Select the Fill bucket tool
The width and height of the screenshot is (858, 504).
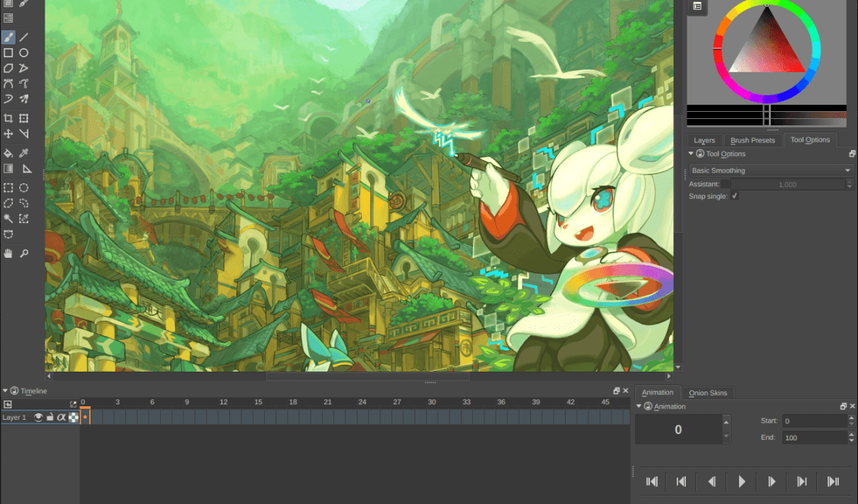(8, 153)
